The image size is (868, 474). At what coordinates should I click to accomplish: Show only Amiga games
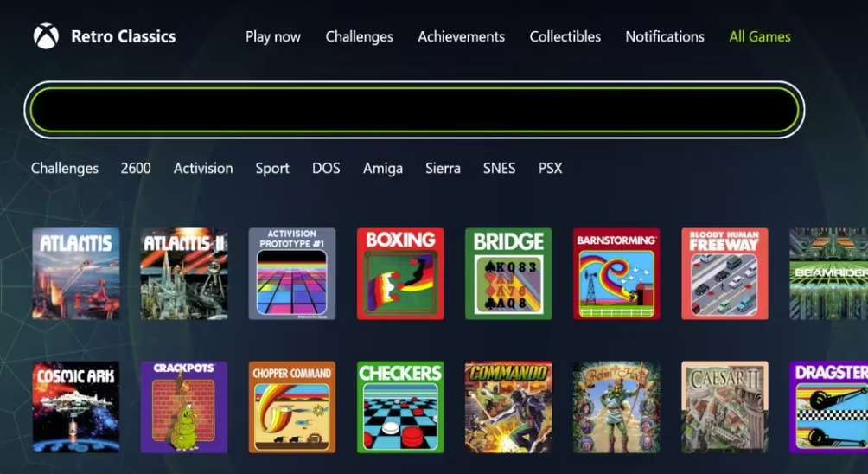point(383,169)
